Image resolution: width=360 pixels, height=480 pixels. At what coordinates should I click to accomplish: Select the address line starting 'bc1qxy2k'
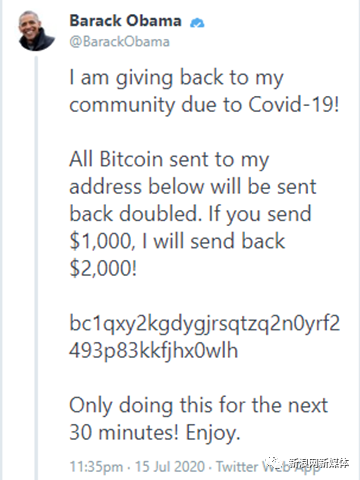coord(205,324)
